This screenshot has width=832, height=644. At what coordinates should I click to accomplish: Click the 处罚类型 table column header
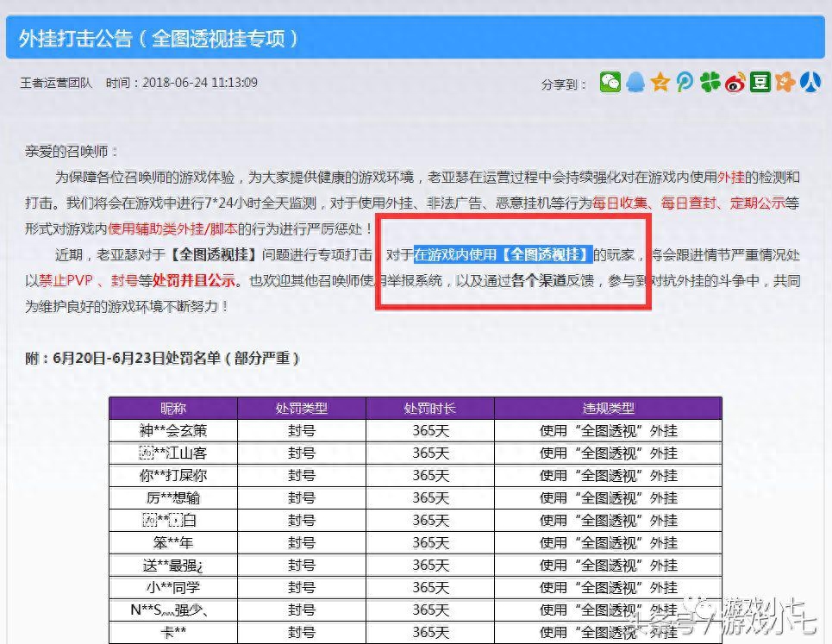point(302,409)
